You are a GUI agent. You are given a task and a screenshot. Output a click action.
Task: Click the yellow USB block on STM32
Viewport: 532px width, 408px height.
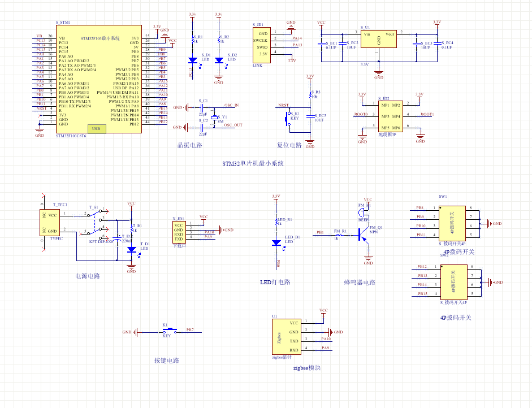(96, 129)
